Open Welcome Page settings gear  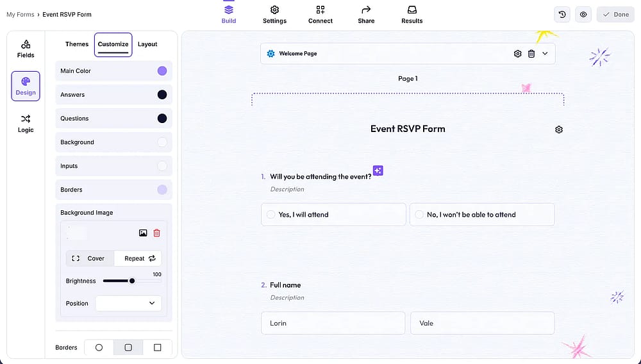(517, 54)
